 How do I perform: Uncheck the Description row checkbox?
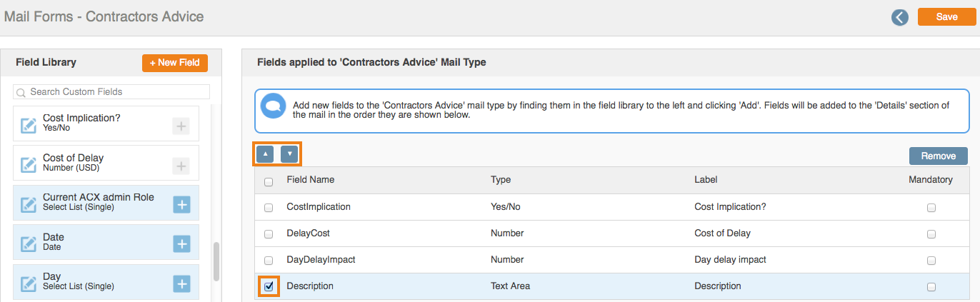[269, 286]
